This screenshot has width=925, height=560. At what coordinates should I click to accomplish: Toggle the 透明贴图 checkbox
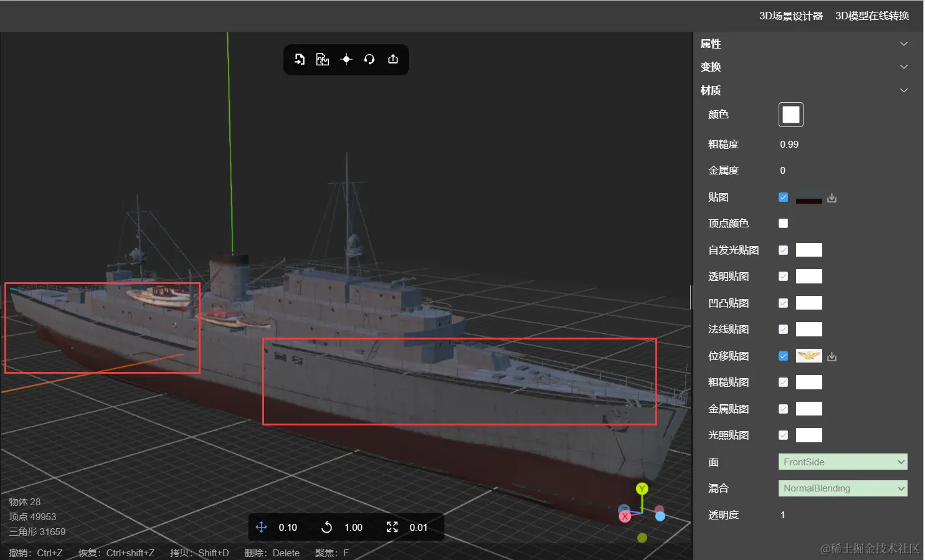point(783,277)
